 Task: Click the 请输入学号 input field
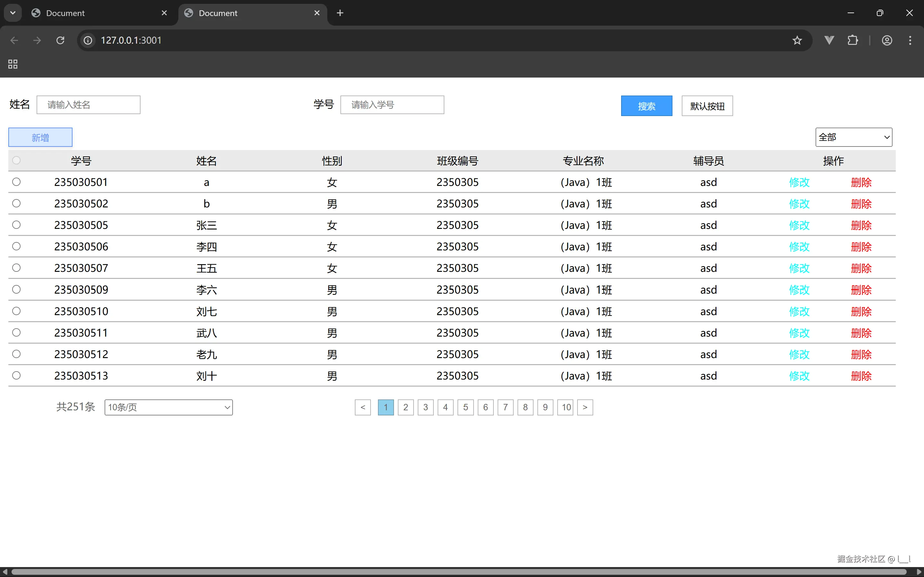(x=392, y=105)
